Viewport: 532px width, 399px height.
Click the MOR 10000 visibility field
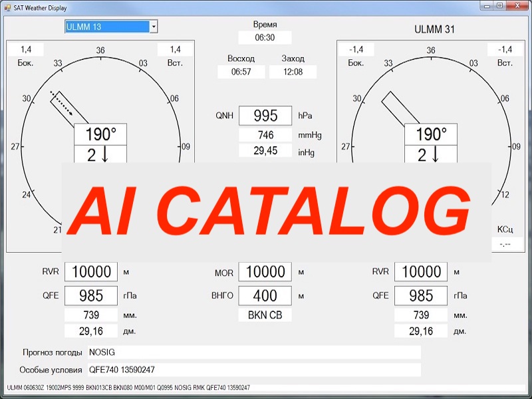[265, 272]
